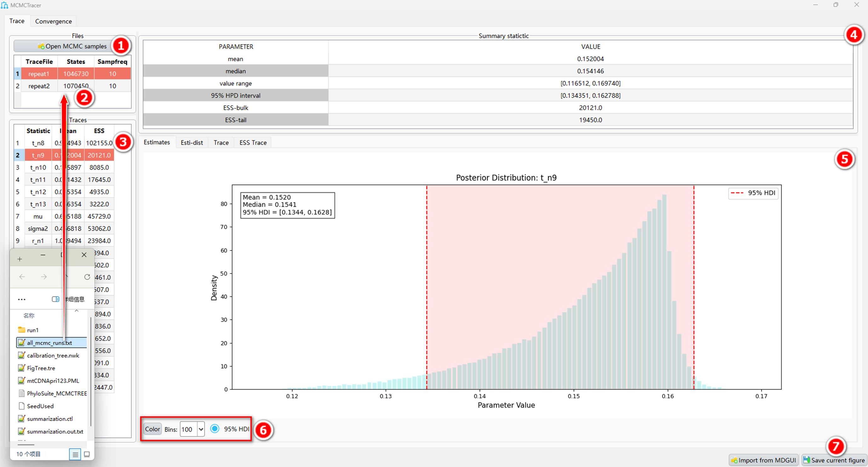The width and height of the screenshot is (868, 467).
Task: Switch to the Esti-dist tab
Action: pyautogui.click(x=192, y=143)
